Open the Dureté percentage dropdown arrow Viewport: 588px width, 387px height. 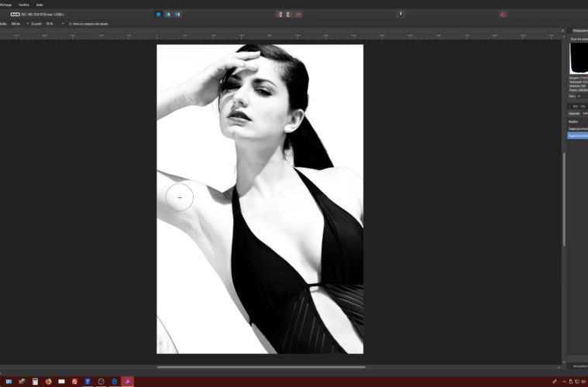coord(62,23)
